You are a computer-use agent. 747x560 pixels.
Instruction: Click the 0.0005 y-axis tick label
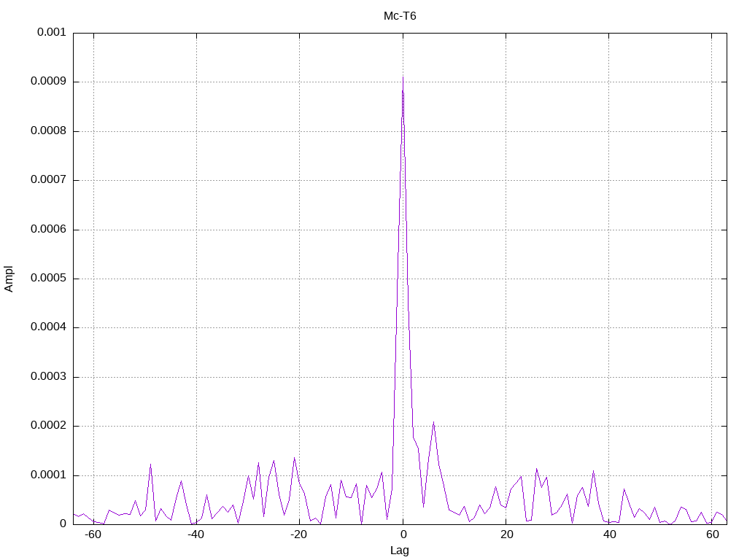48,279
